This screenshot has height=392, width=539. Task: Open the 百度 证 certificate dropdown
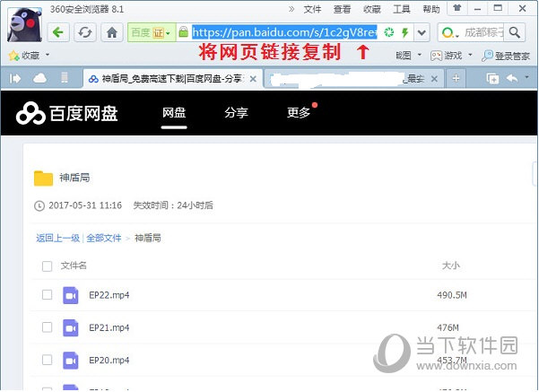coord(152,32)
